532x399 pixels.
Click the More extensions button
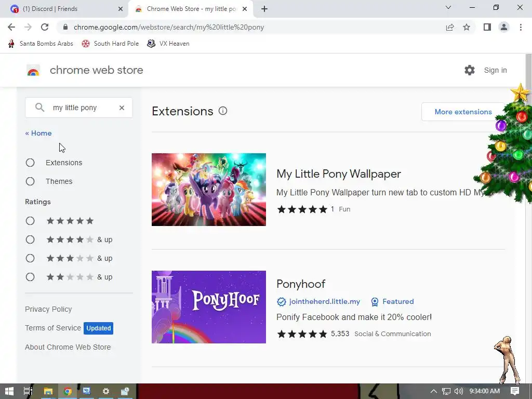click(463, 112)
